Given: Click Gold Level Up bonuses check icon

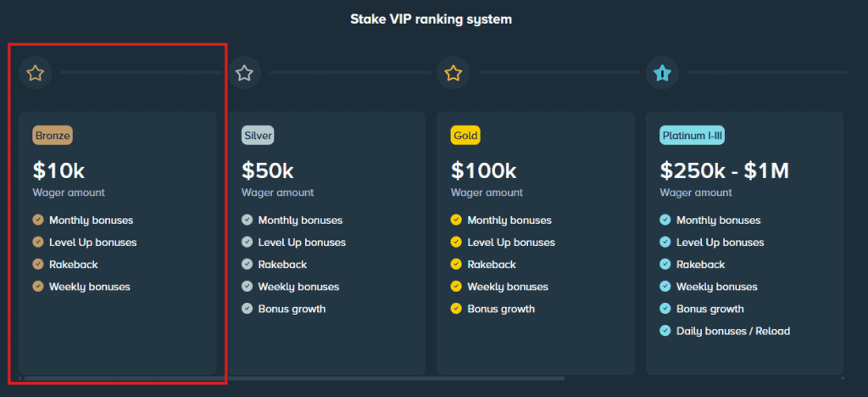Looking at the screenshot, I should (457, 243).
